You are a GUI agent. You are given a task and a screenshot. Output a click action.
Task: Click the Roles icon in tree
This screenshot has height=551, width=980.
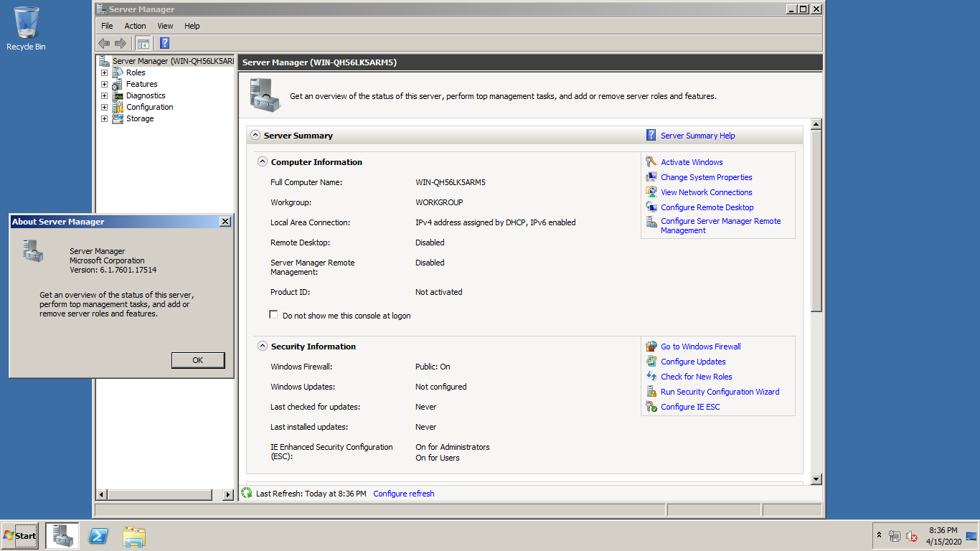tap(118, 72)
